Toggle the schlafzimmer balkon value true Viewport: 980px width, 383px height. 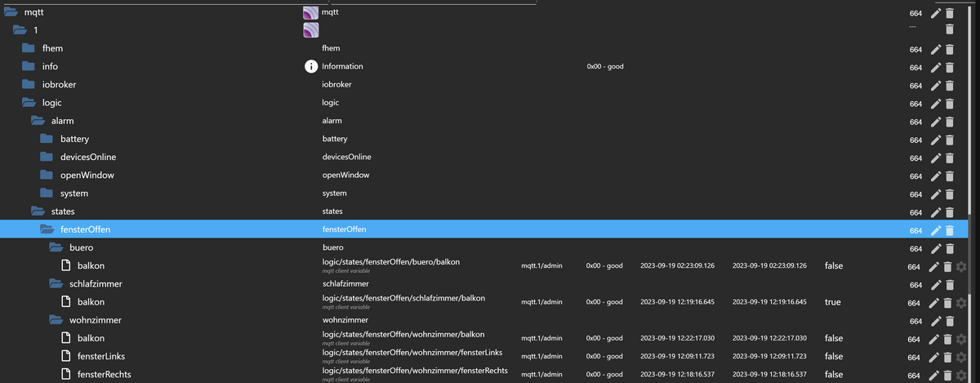[832, 302]
